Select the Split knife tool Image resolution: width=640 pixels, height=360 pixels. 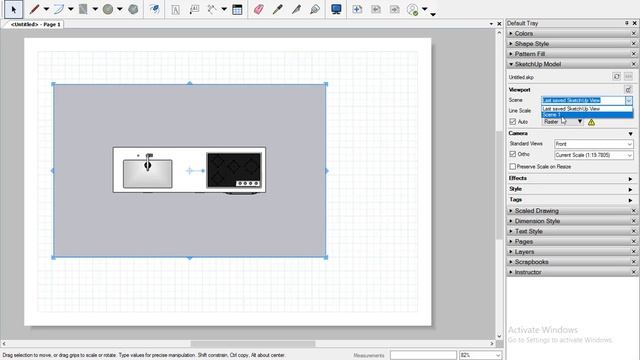point(296,9)
